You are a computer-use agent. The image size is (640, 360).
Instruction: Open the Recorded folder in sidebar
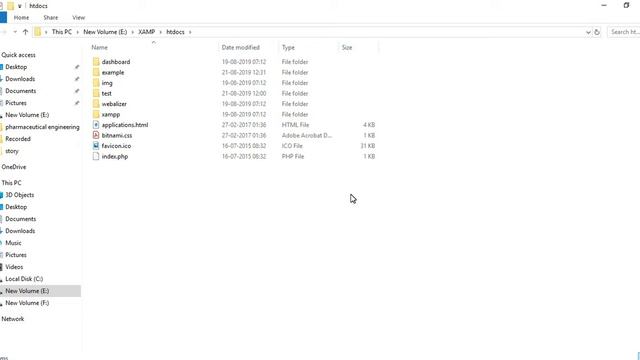pyautogui.click(x=18, y=139)
